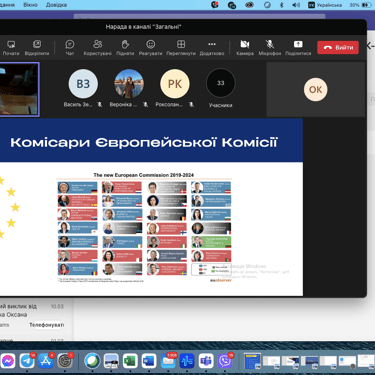Open the Переглянути view options

coord(181,48)
